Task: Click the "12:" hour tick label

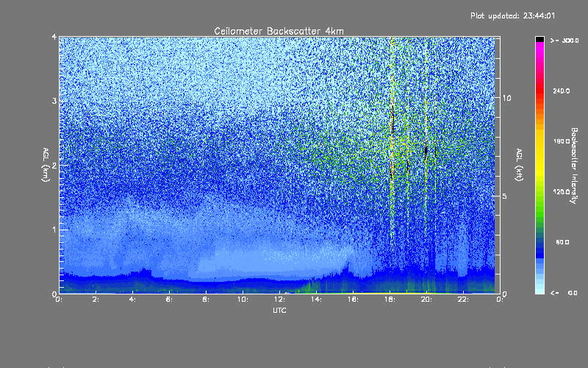Action: (x=279, y=300)
